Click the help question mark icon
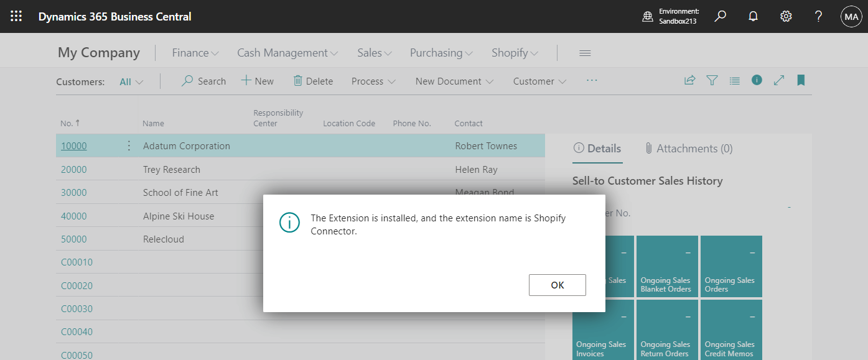The width and height of the screenshot is (868, 360). click(x=818, y=16)
